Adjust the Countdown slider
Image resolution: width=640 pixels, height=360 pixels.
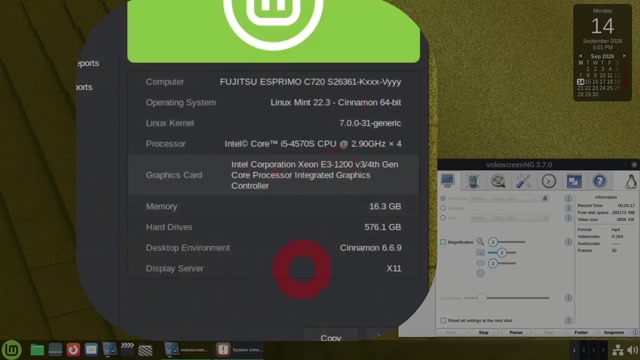click(506, 298)
